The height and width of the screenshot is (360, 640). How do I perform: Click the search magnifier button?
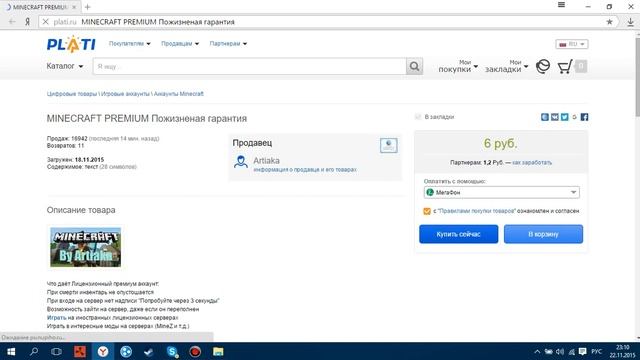(414, 67)
